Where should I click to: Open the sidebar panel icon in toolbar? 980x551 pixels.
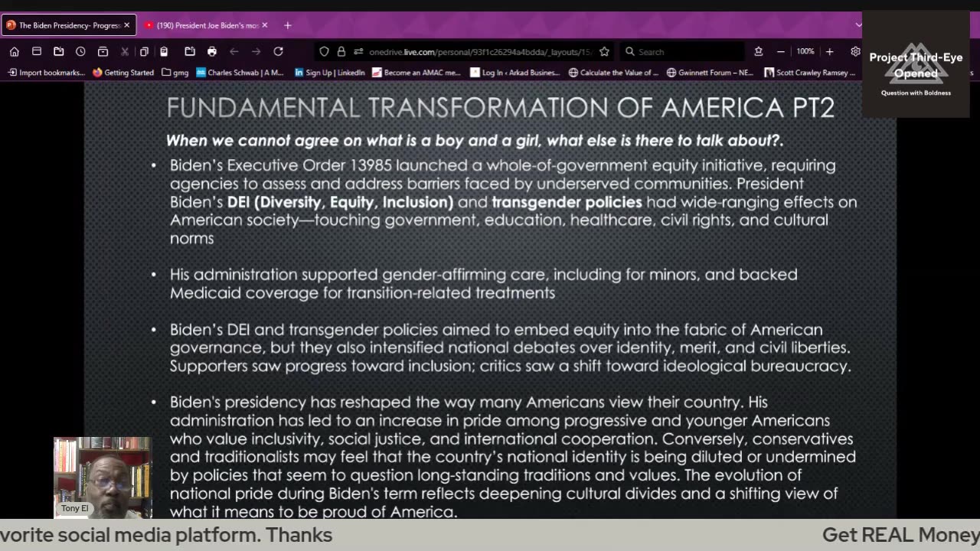pyautogui.click(x=36, y=51)
